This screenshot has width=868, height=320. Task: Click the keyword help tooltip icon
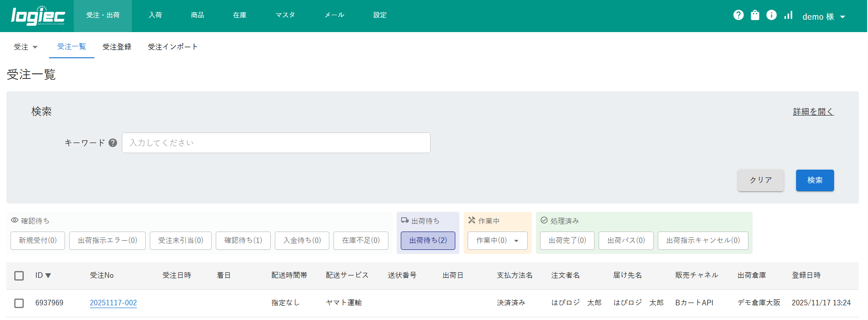click(x=113, y=143)
